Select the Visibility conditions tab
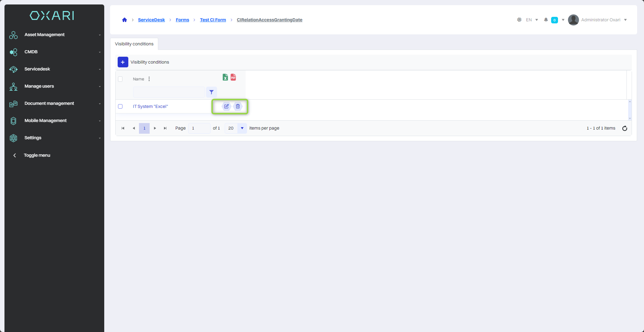The height and width of the screenshot is (332, 644). (134, 44)
